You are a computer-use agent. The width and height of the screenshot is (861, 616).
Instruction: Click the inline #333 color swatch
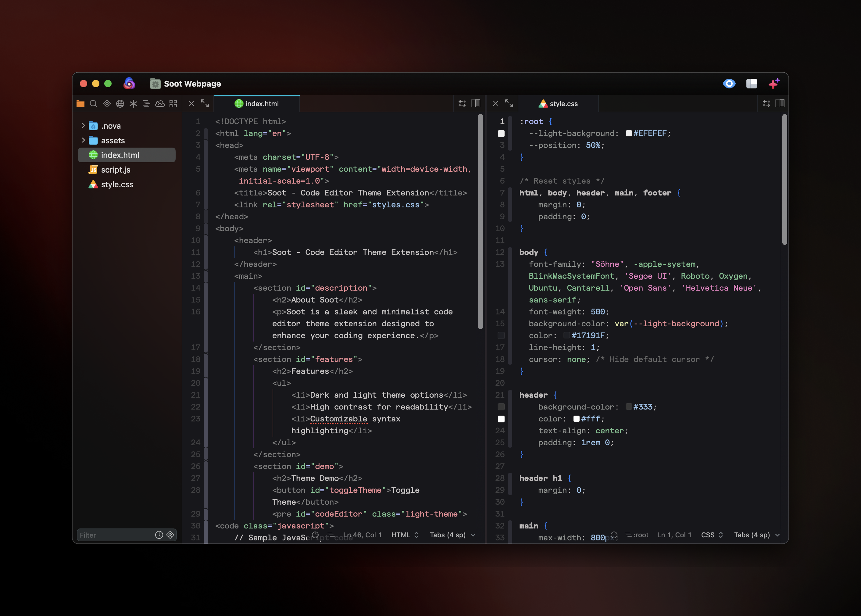(x=629, y=406)
